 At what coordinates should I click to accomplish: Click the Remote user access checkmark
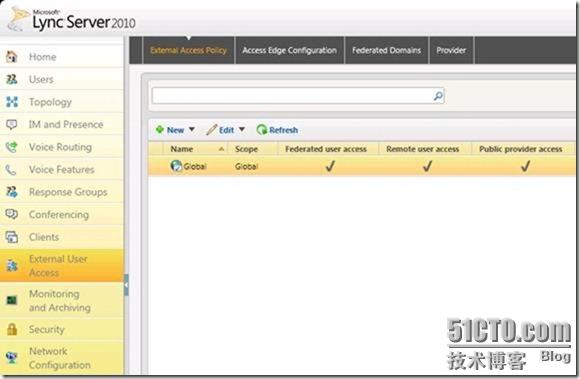pos(427,166)
